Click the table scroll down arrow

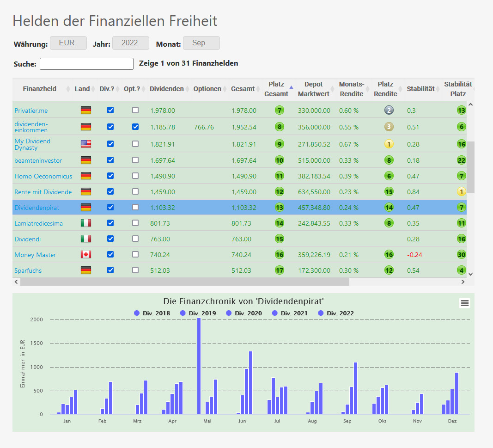[x=470, y=274]
